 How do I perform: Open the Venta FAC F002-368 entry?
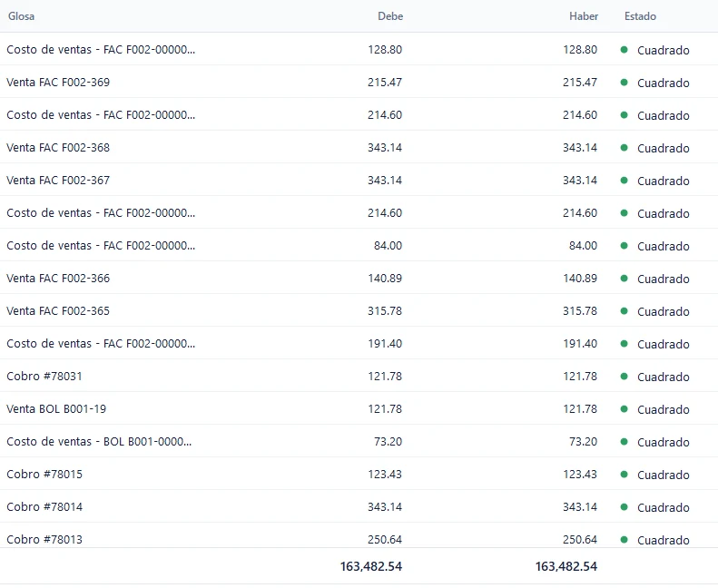pos(58,147)
